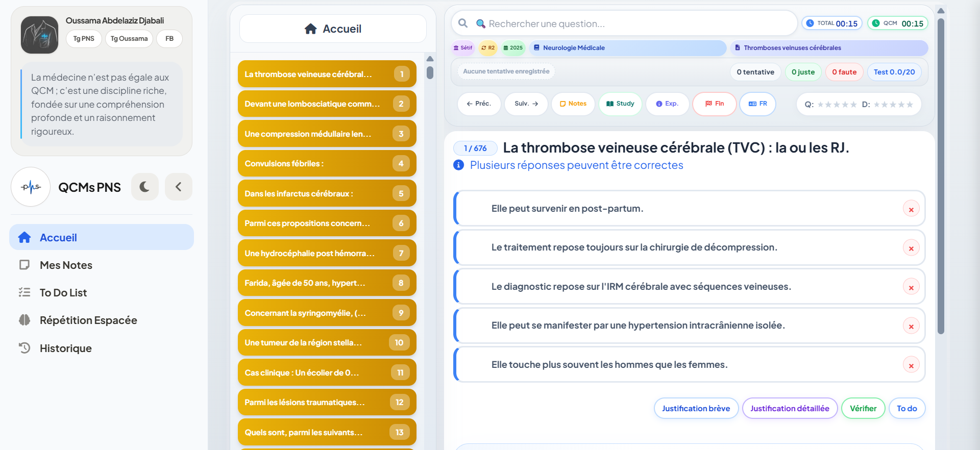
Task: Open the To Do List menu
Action: click(63, 293)
